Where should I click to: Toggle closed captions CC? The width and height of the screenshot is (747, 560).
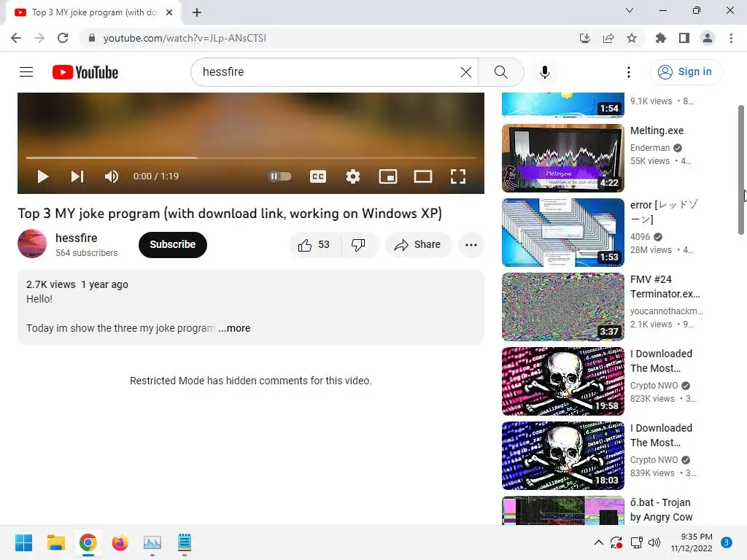click(318, 176)
